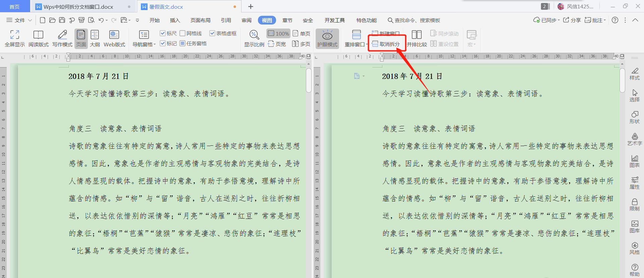Screen dimensions: 644x278
Task: Open the Chart (图表) sidebar panel
Action: click(x=635, y=161)
